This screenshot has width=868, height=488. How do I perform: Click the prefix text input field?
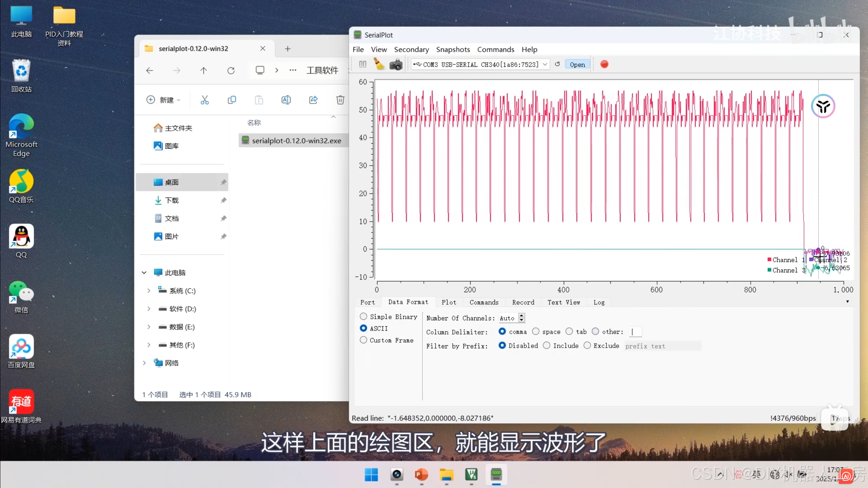662,346
